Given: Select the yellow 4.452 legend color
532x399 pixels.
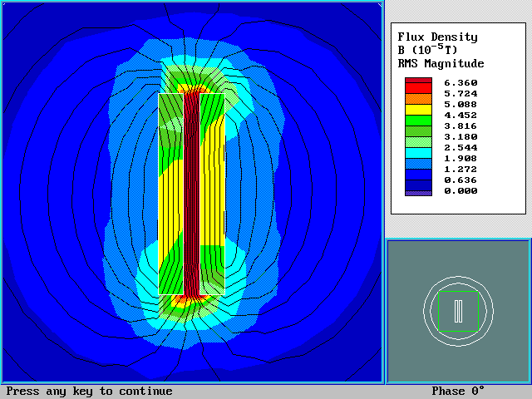Looking at the screenshot, I should point(418,109).
